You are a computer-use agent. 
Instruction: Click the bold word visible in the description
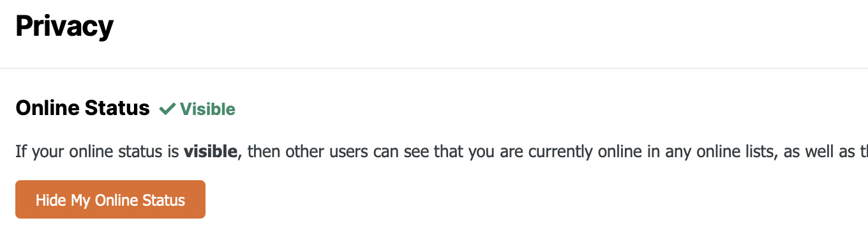coord(211,152)
